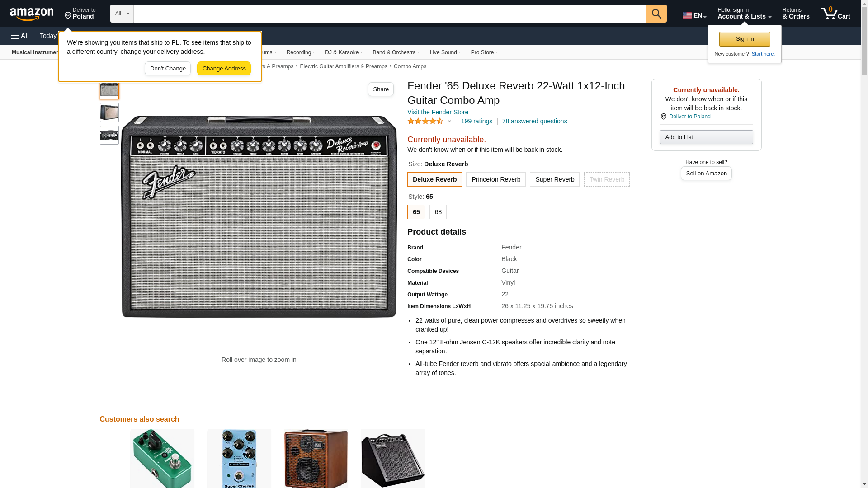
Task: Open the All search category dropdown
Action: [x=122, y=14]
